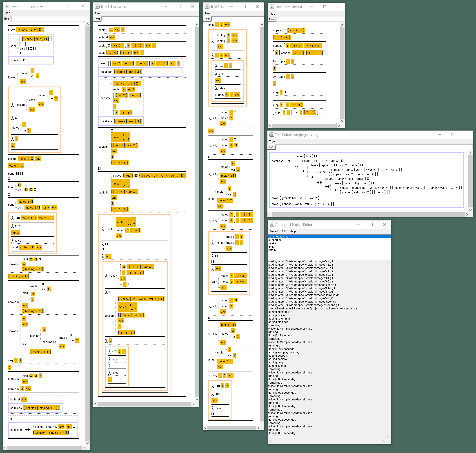Click the Eval input field in support.m

(50, 19)
